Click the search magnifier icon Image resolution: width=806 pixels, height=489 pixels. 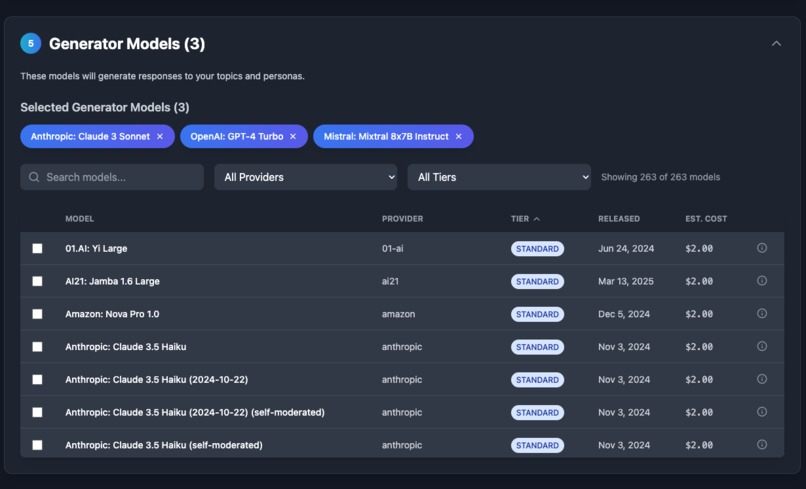coord(34,177)
